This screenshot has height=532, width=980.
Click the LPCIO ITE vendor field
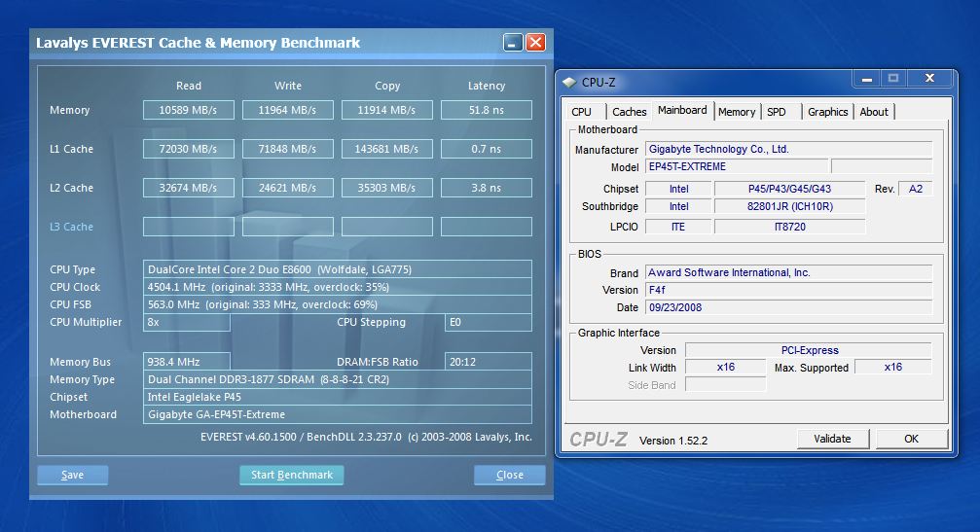(x=678, y=227)
